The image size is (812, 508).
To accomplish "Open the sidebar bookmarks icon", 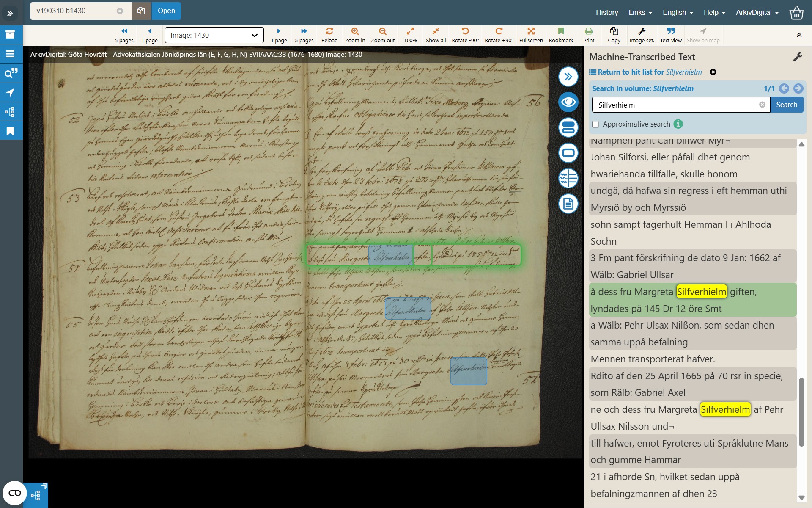I will pyautogui.click(x=10, y=131).
